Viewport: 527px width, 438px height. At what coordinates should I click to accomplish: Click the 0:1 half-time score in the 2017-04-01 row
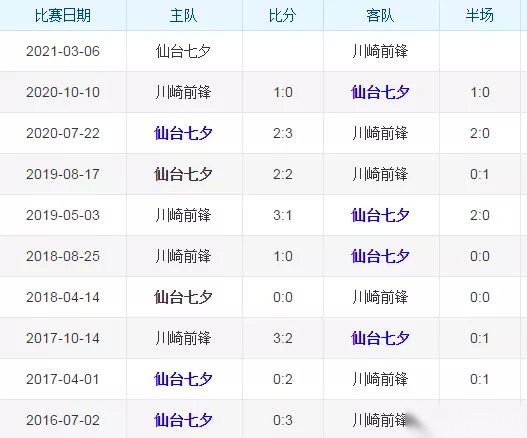(x=480, y=380)
